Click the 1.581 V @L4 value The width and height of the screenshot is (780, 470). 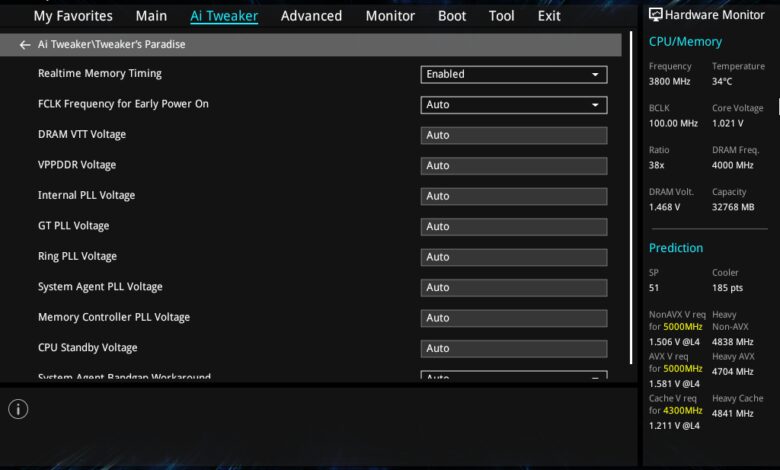click(x=674, y=384)
